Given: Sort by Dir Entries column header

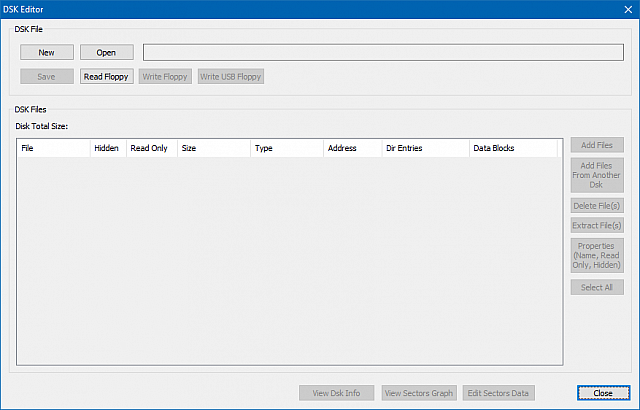Looking at the screenshot, I should pyautogui.click(x=426, y=148).
